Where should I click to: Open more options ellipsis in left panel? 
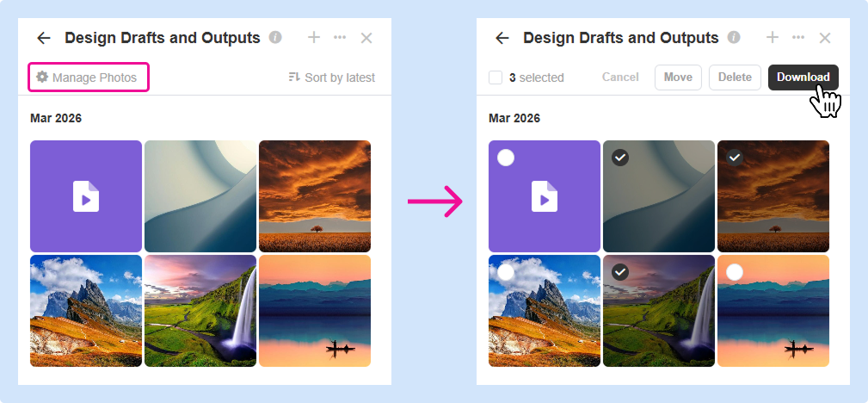[340, 38]
